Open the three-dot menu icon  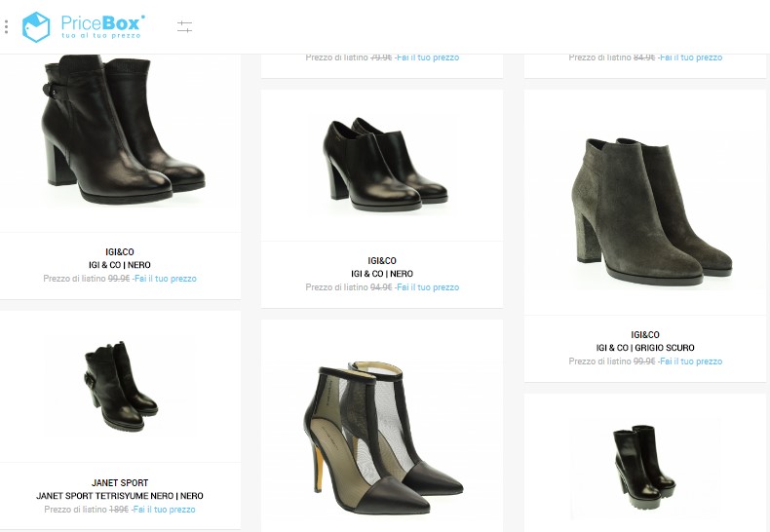6,26
